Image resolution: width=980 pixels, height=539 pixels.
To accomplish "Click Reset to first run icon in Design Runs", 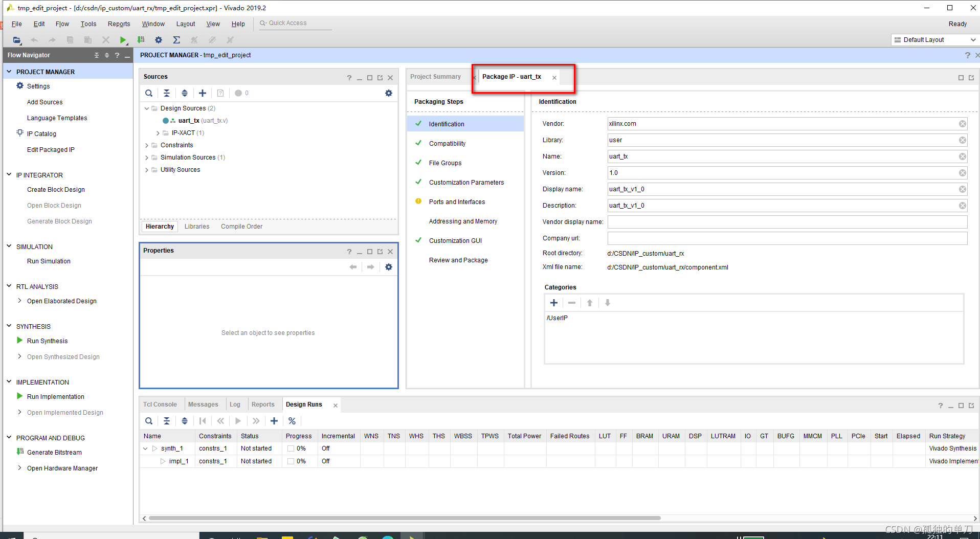I will [x=203, y=421].
